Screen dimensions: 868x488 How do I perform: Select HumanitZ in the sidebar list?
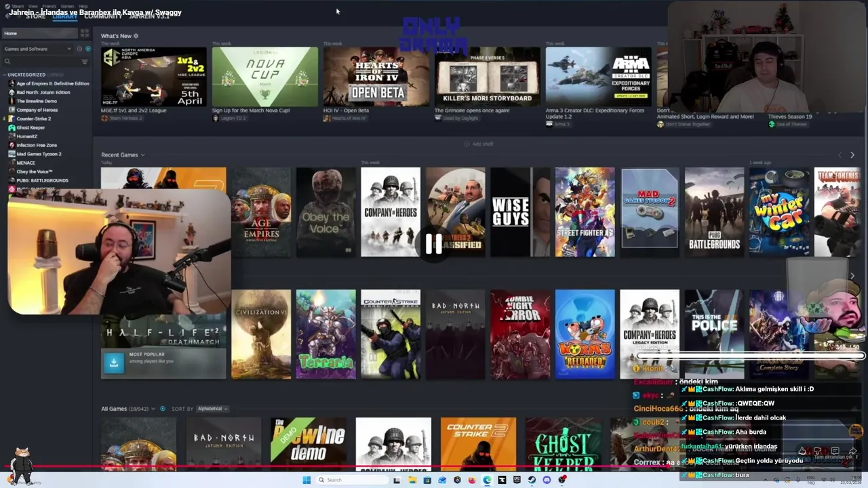coord(23,136)
